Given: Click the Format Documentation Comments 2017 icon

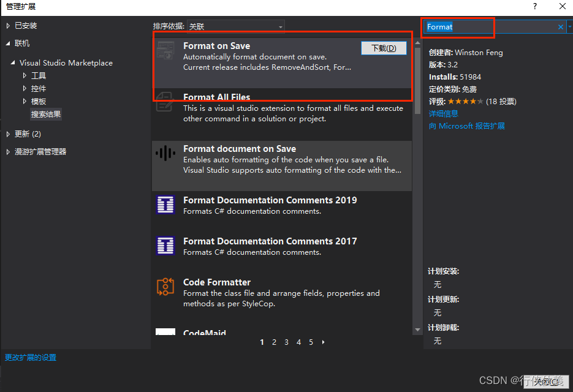Looking at the screenshot, I should pos(165,245).
